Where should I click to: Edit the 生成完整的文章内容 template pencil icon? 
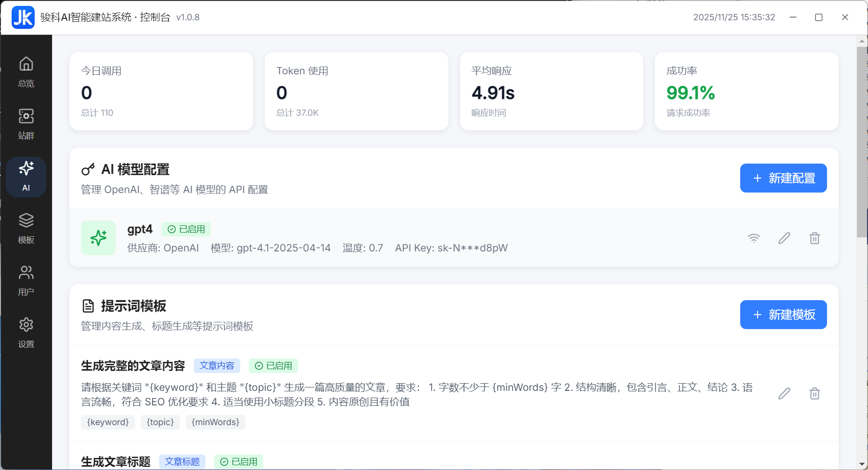click(784, 393)
